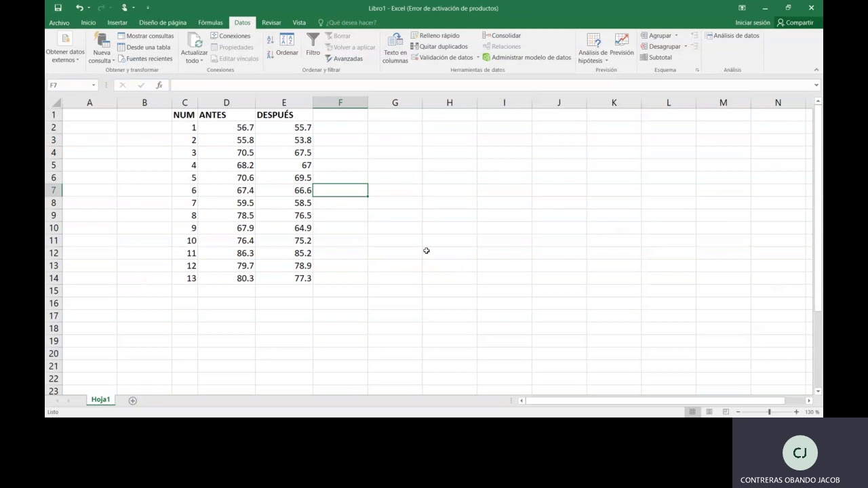Open the Ordenar sort dialog
The image size is (868, 488).
click(287, 45)
